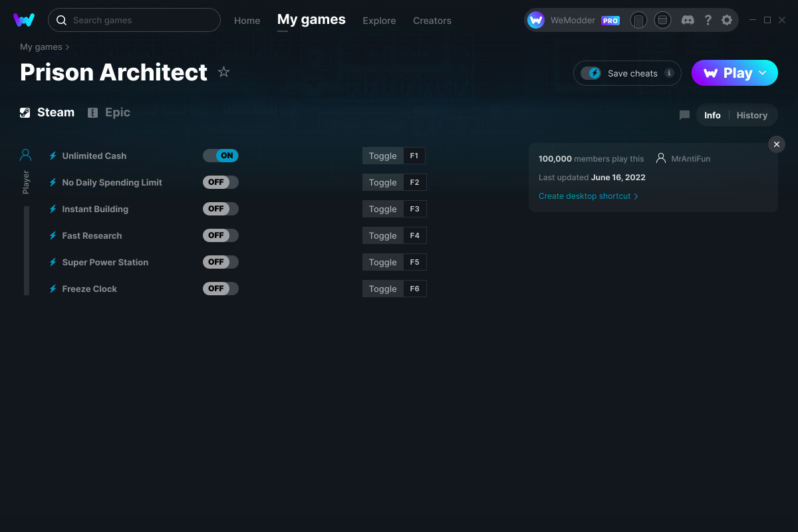
Task: Click the Steam logo icon
Action: coord(25,112)
